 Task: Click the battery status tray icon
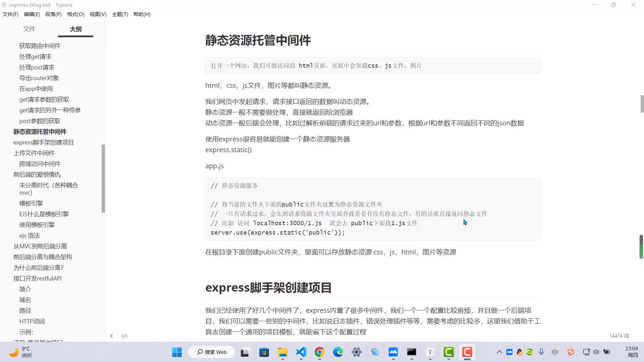point(607,352)
